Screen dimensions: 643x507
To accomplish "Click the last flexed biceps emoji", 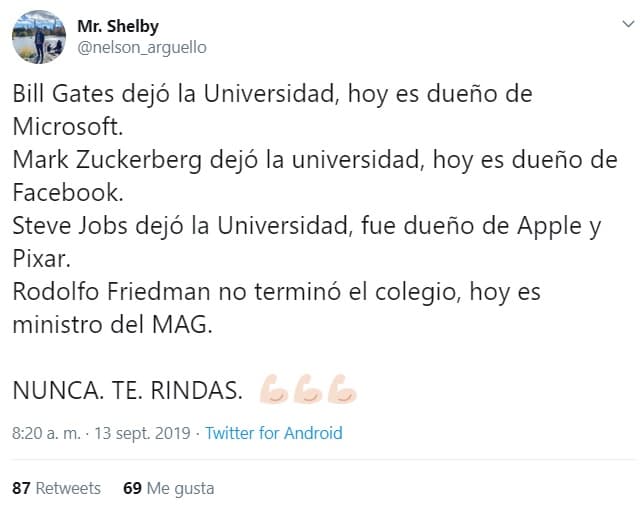I will (x=342, y=392).
